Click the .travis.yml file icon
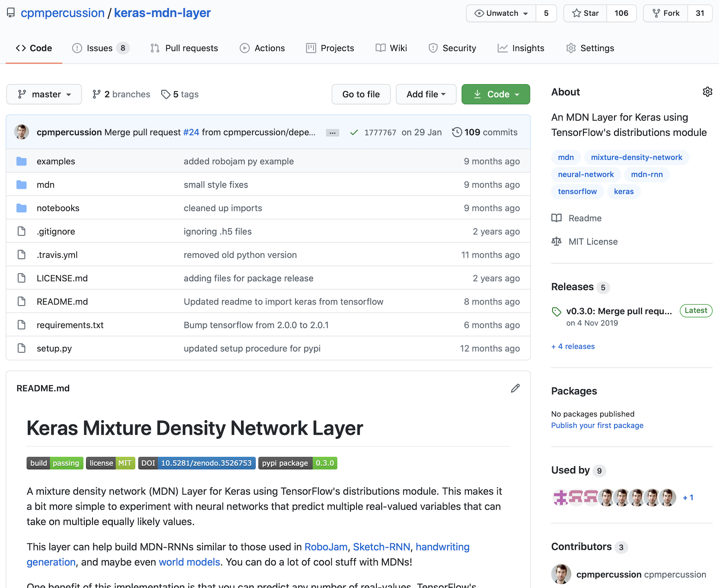Screen dimensions: 719x588 point(22,255)
